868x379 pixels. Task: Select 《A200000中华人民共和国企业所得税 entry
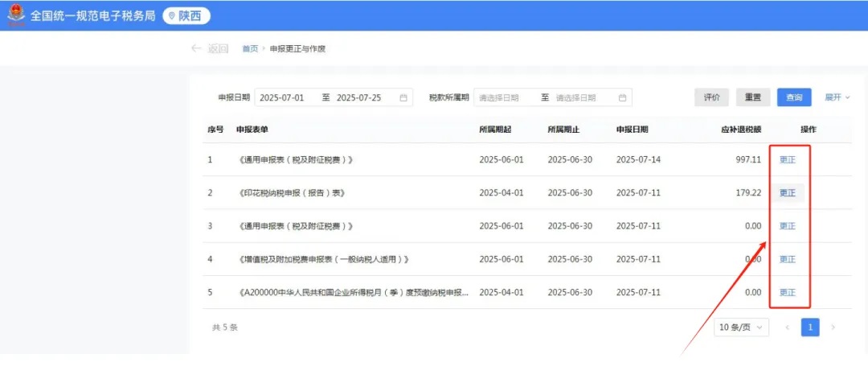[x=353, y=293]
